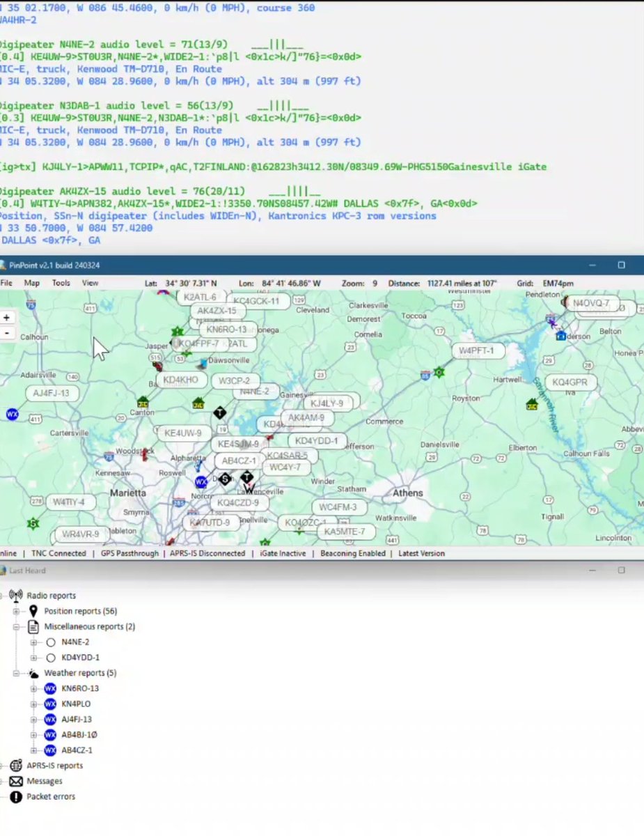Screen dimensions: 644x836
Task: Click the Weather reports cloud icon
Action: click(x=33, y=674)
